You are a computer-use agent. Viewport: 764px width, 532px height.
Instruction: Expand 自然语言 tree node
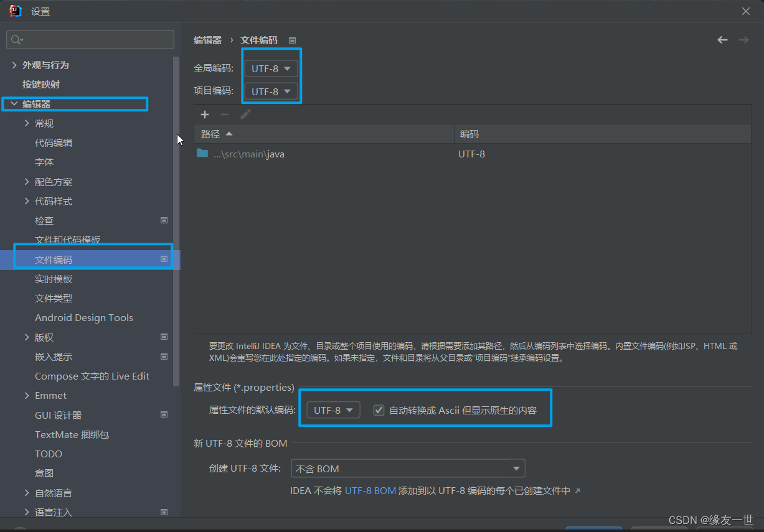tap(27, 493)
